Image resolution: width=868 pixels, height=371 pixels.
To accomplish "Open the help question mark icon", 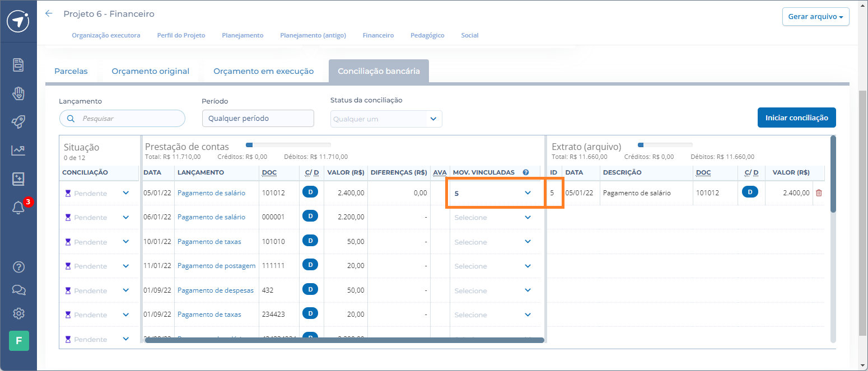I will click(18, 267).
